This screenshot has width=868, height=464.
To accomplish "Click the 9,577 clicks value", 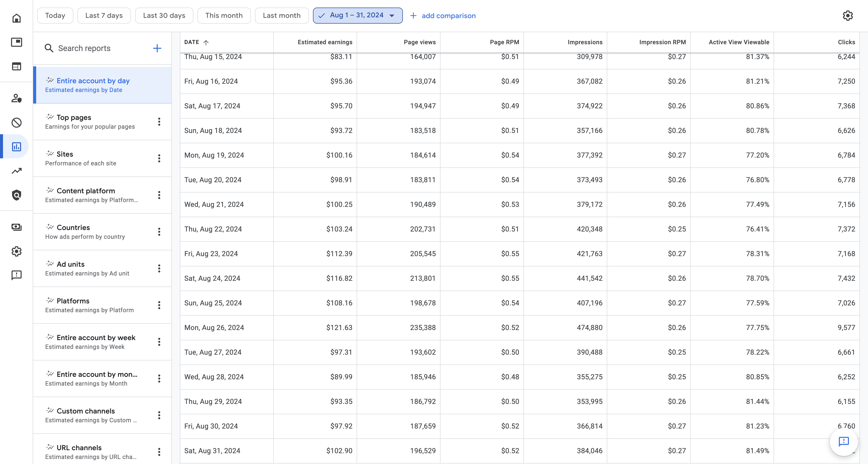I will 846,328.
